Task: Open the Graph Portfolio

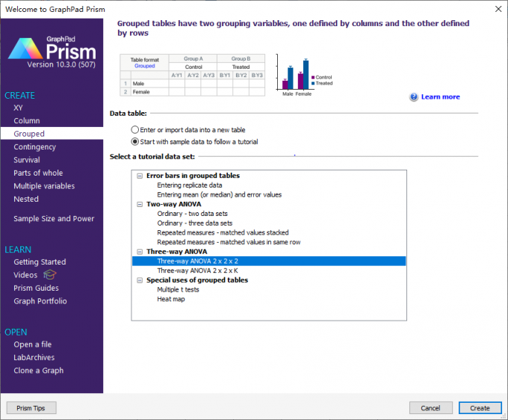Action: (x=40, y=301)
